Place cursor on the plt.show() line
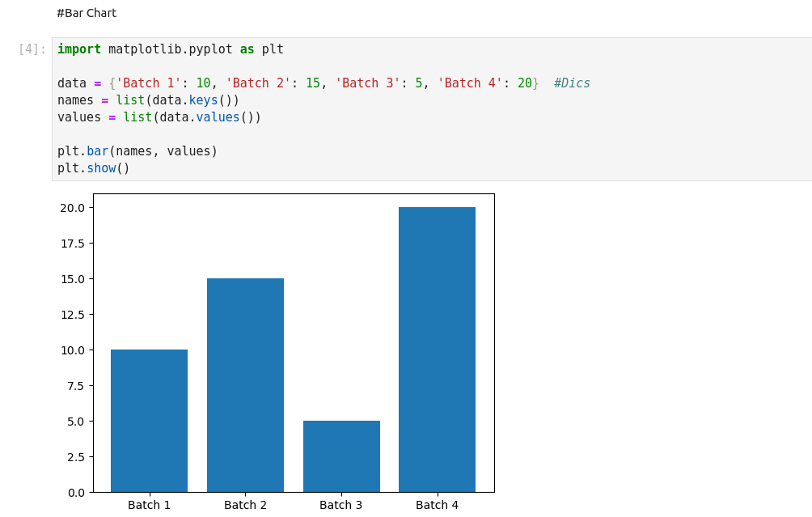This screenshot has width=812, height=517. pos(93,168)
